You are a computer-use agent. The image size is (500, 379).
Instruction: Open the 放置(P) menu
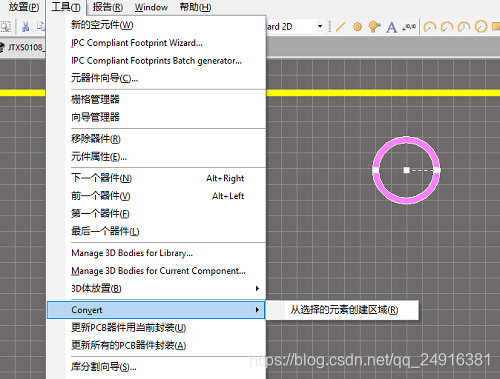(x=24, y=7)
